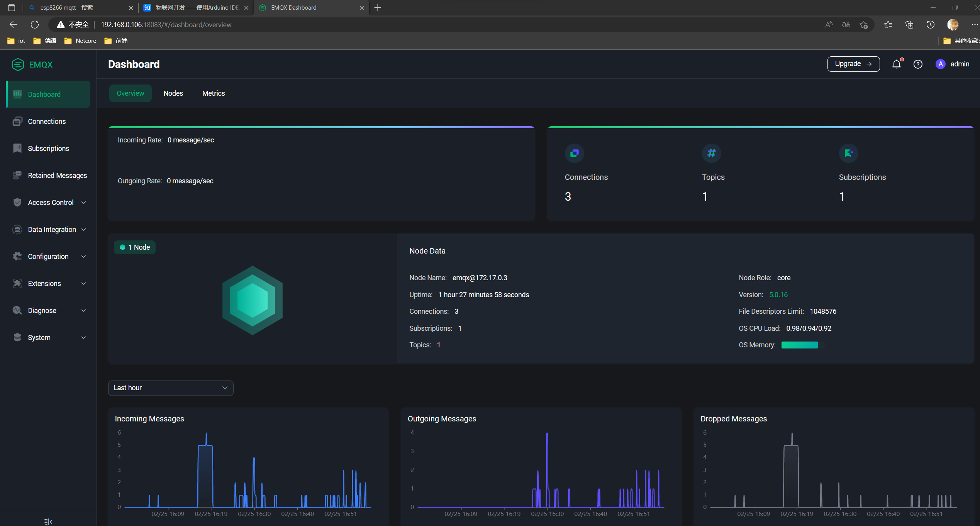This screenshot has height=526, width=980.
Task: Open the 前端 bookmarks folder
Action: pos(116,41)
